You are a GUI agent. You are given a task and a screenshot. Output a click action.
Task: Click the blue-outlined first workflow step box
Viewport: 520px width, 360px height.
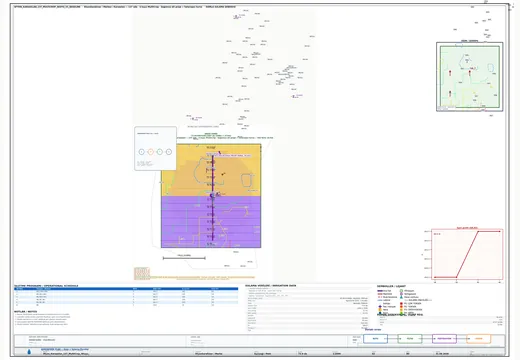click(375, 339)
